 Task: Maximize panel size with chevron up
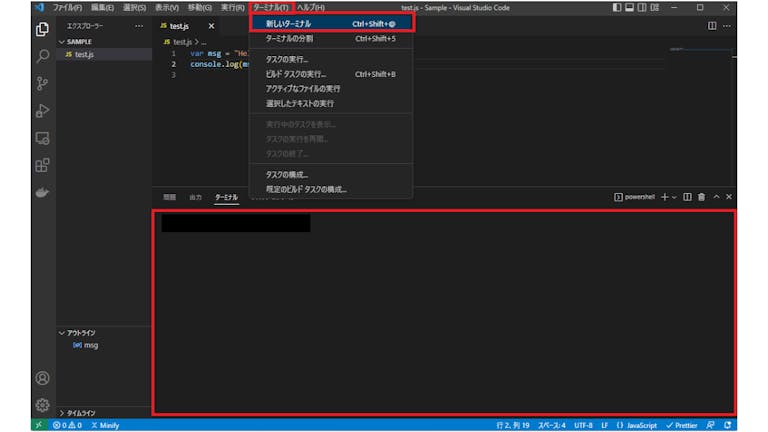click(717, 197)
